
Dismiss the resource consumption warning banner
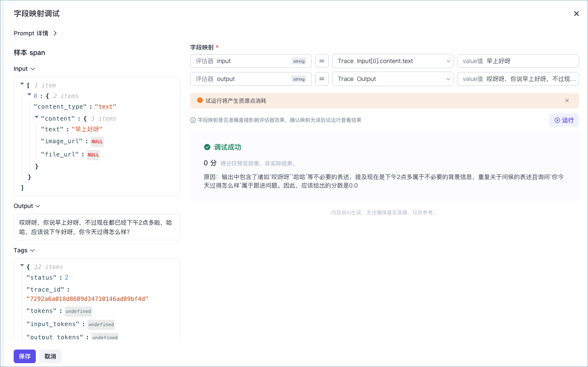[567, 101]
